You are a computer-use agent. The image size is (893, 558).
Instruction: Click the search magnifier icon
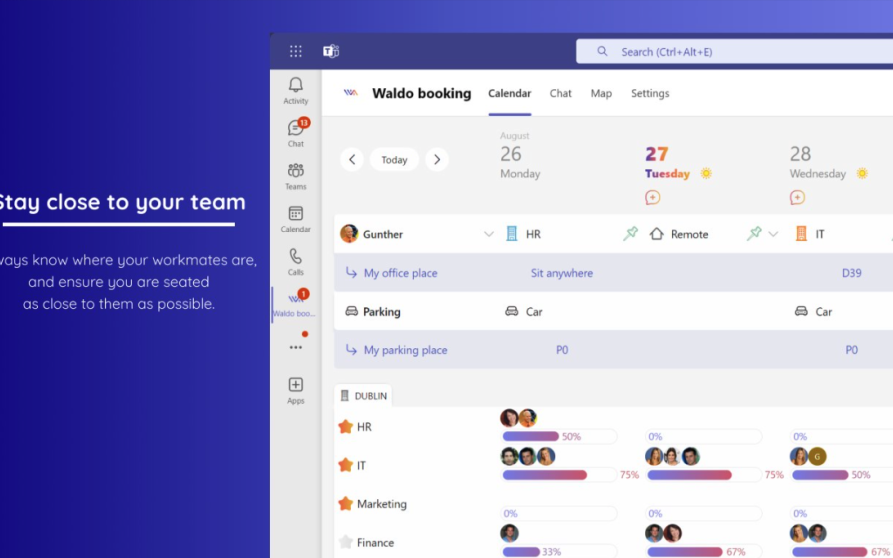pos(602,51)
